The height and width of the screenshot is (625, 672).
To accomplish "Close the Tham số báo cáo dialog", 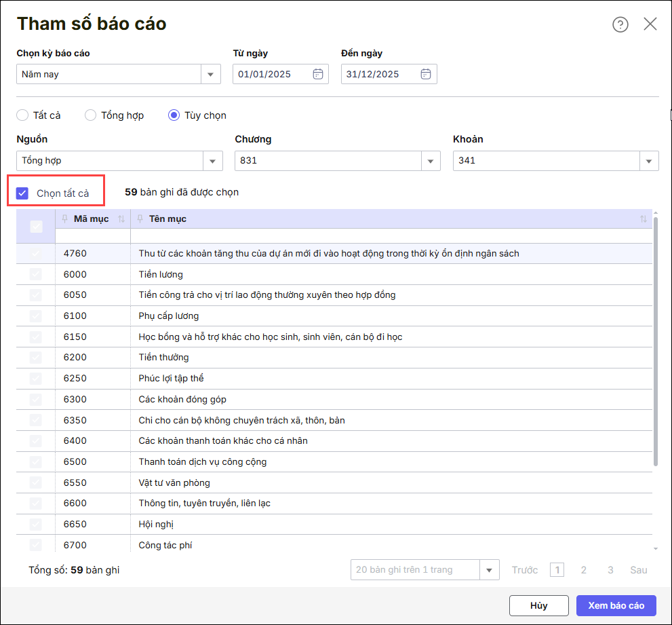I will point(650,24).
